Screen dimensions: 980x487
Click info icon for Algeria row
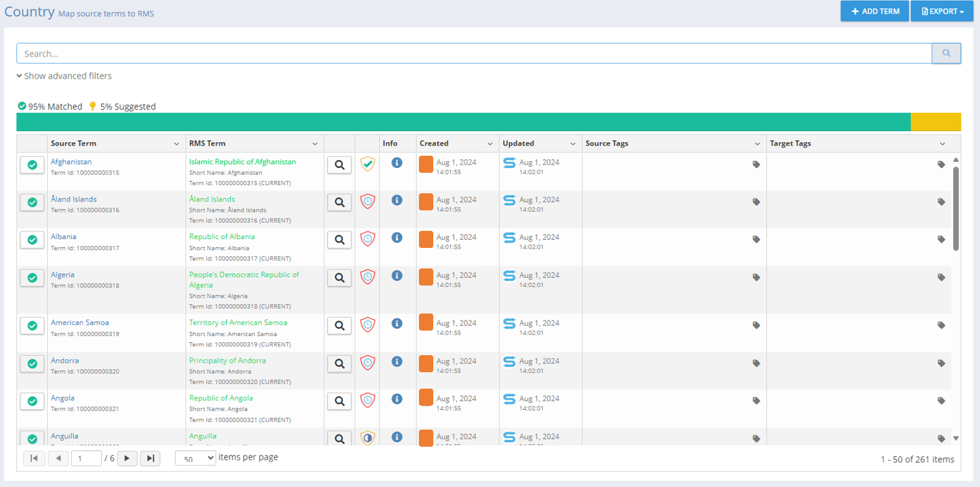click(x=396, y=276)
